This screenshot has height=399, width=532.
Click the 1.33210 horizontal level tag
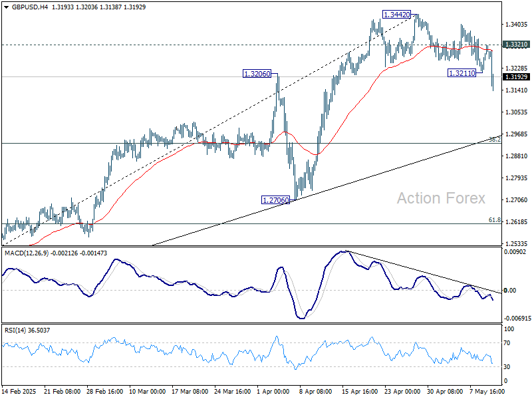517,45
